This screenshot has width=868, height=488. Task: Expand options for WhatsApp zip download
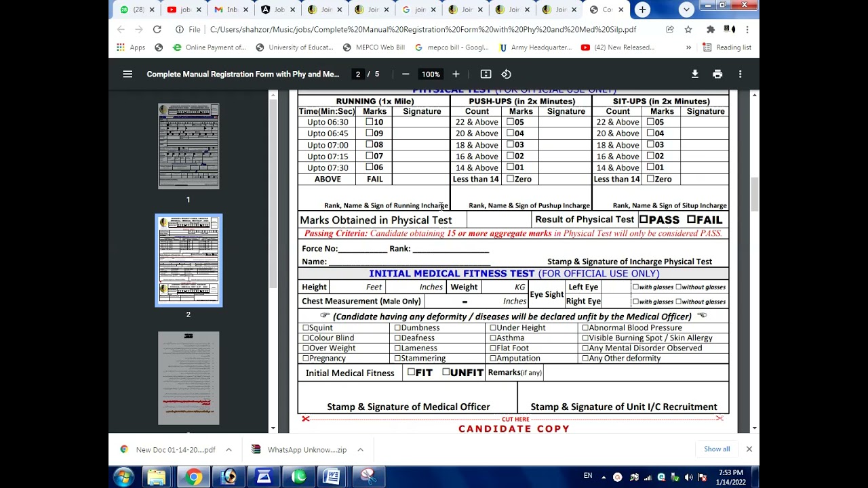(x=360, y=449)
